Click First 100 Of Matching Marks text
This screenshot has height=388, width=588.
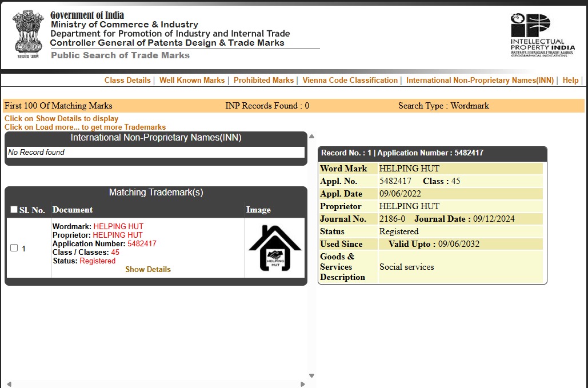[58, 106]
